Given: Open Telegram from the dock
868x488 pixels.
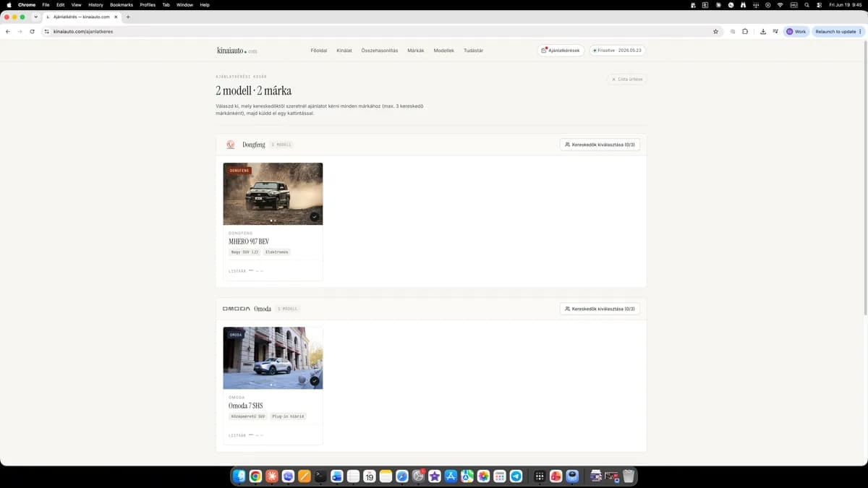Looking at the screenshot, I should point(516,476).
